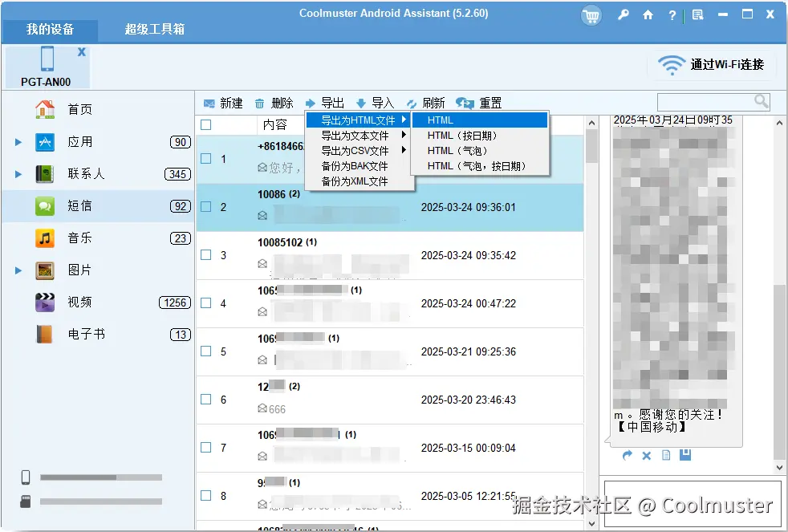Open registration via the key icon
788x532 pixels.
pyautogui.click(x=623, y=15)
